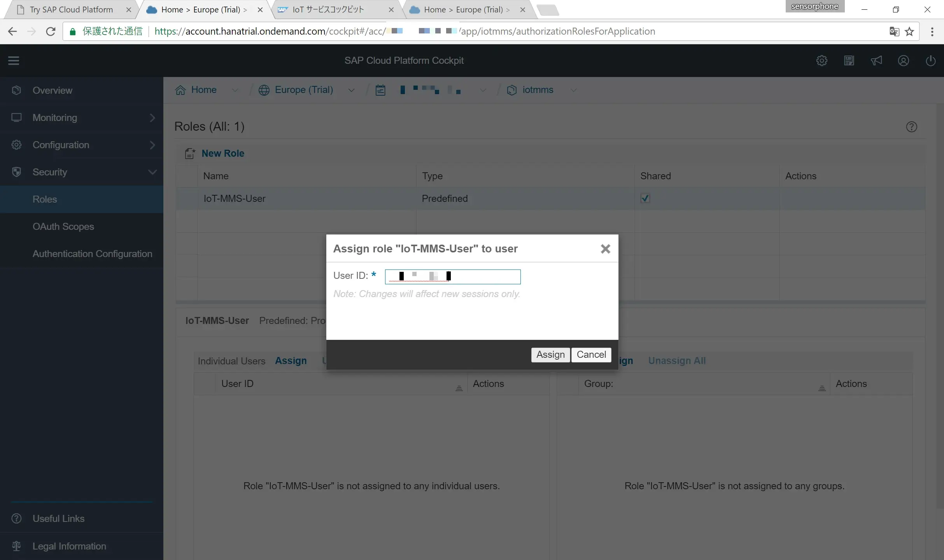Click the Europe (Trial) breadcrumb link

[x=304, y=90]
